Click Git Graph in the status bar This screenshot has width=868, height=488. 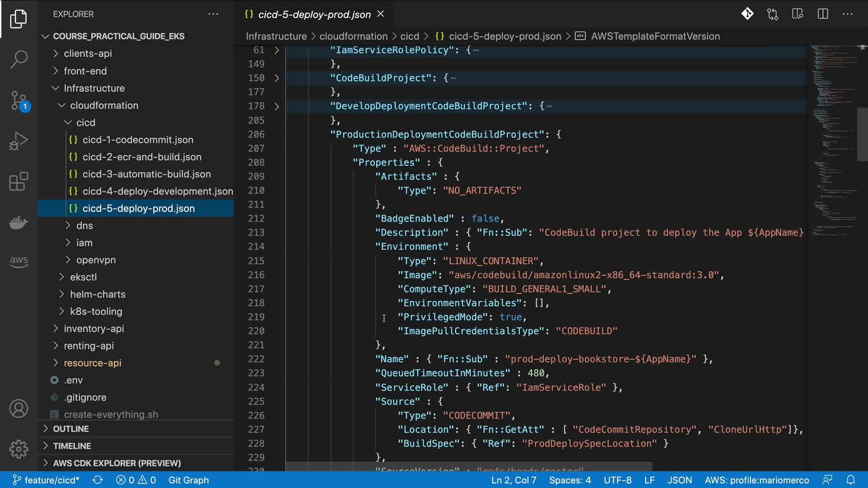click(x=189, y=480)
